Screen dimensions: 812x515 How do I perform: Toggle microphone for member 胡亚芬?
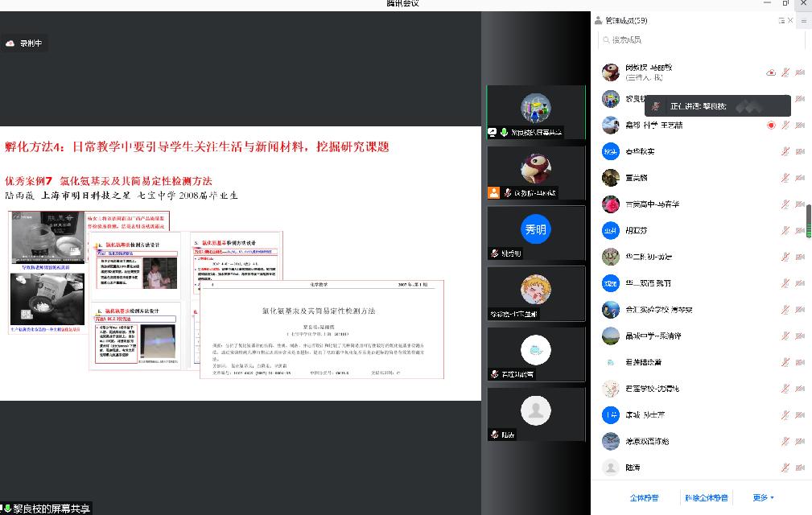[785, 230]
